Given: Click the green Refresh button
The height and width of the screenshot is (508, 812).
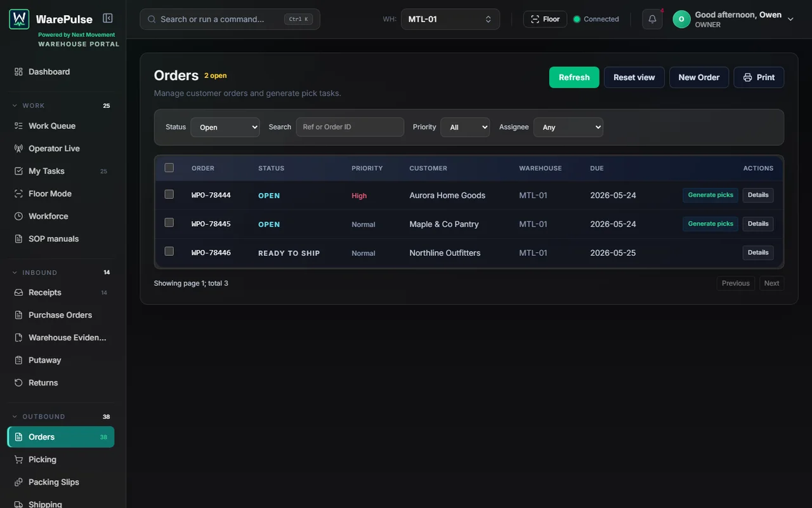Looking at the screenshot, I should coord(574,77).
